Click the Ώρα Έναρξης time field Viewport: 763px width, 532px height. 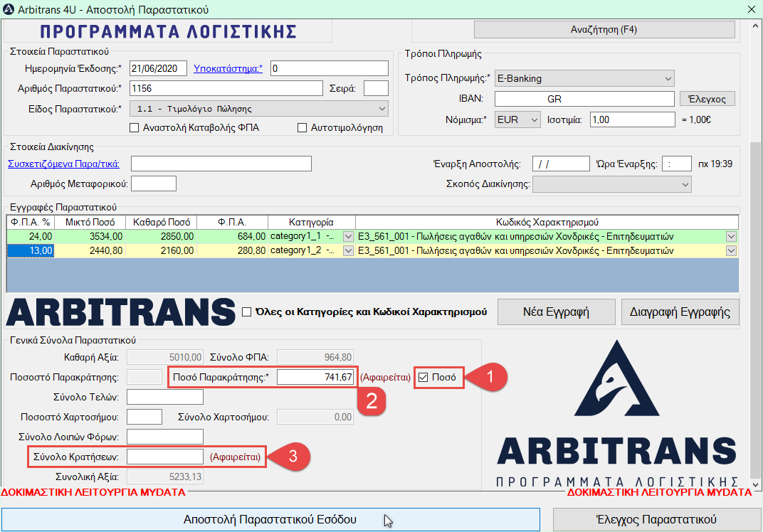tap(677, 164)
